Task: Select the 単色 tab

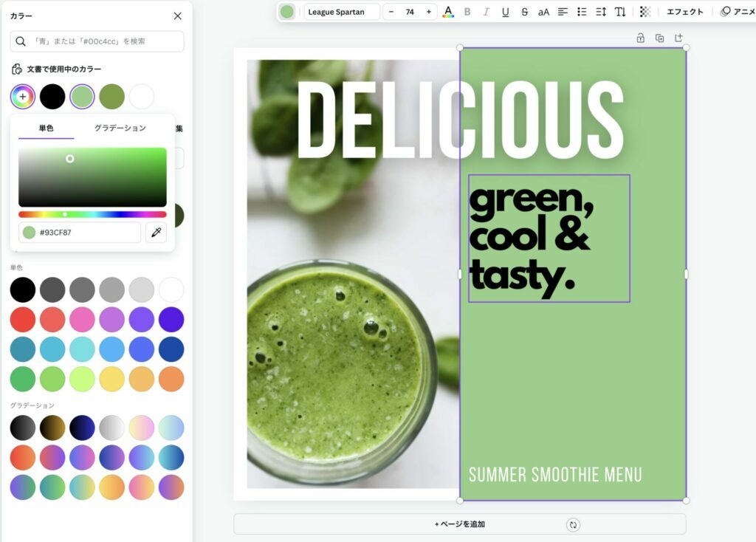Action: (x=46, y=128)
